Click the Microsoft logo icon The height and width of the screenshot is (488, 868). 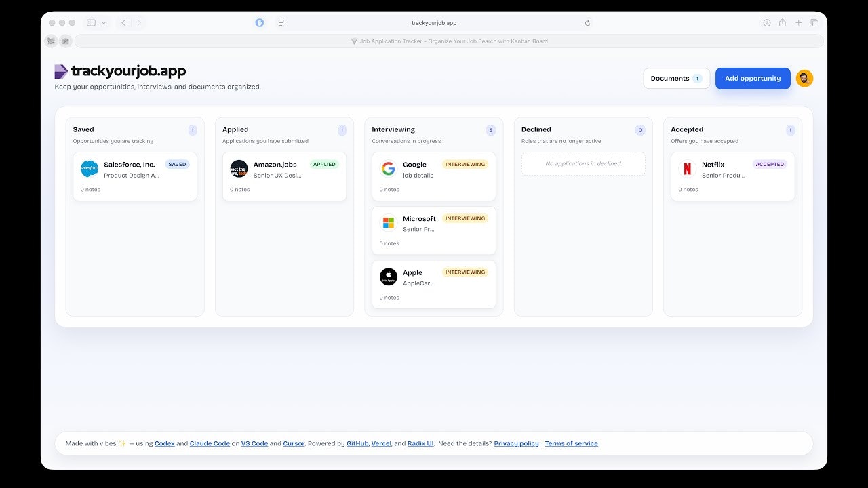click(x=388, y=222)
